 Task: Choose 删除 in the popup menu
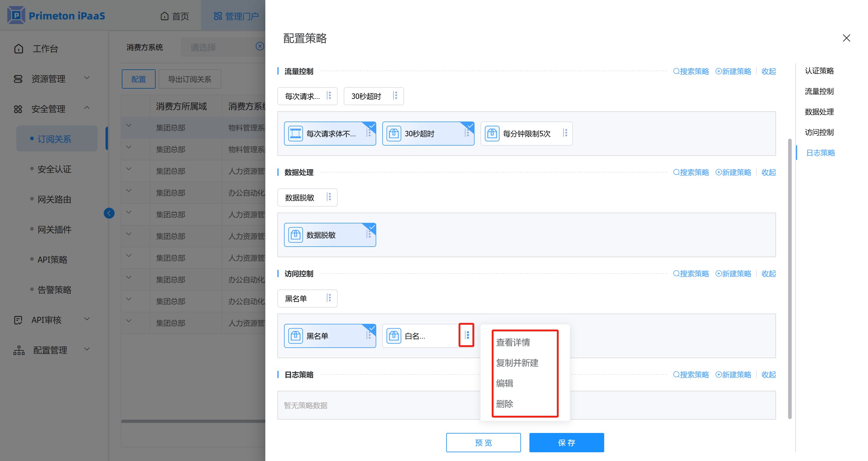point(504,403)
